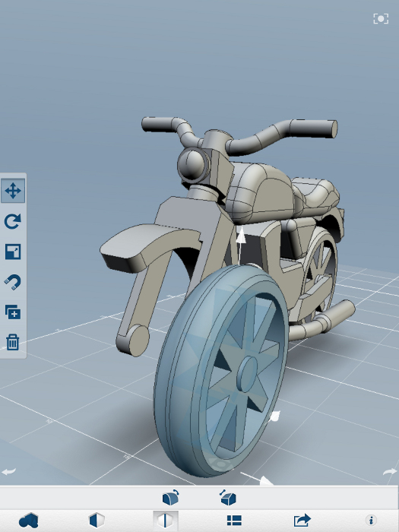Image resolution: width=399 pixels, height=532 pixels.
Task: Duplicate the selected wheel with copy icon
Action: click(13, 312)
